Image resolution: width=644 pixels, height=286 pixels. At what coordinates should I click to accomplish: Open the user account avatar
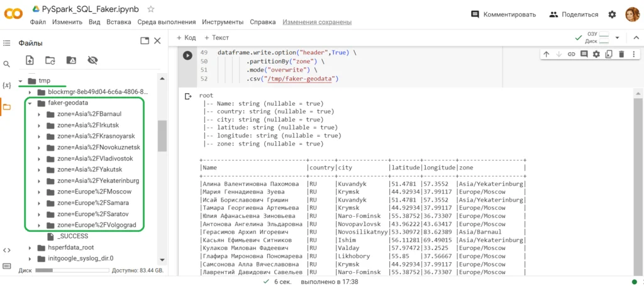633,14
